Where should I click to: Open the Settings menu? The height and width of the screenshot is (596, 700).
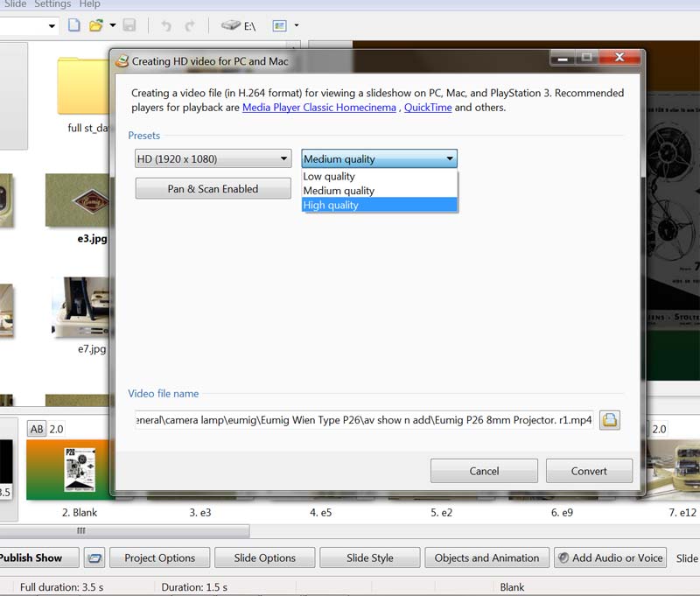coord(52,4)
